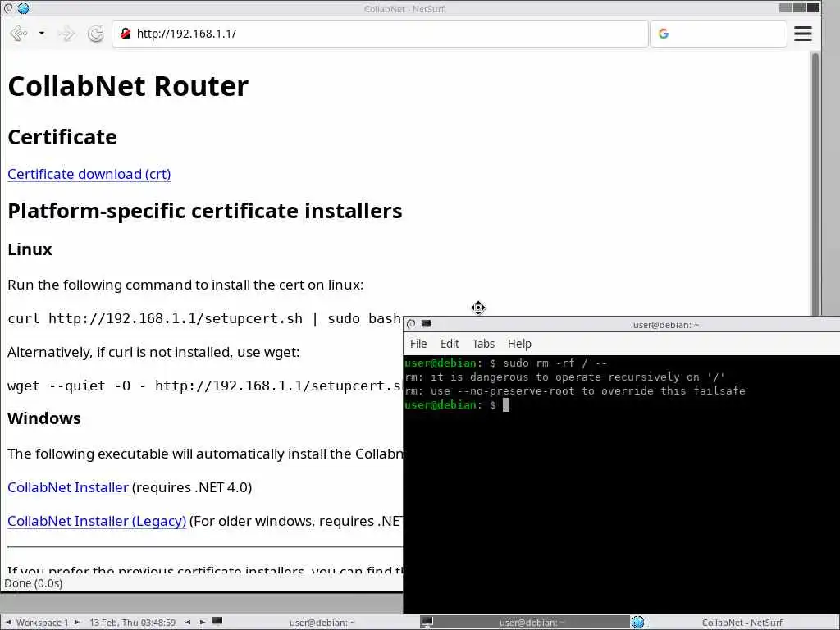Click the terminal icon in terminal title bar

click(427, 323)
